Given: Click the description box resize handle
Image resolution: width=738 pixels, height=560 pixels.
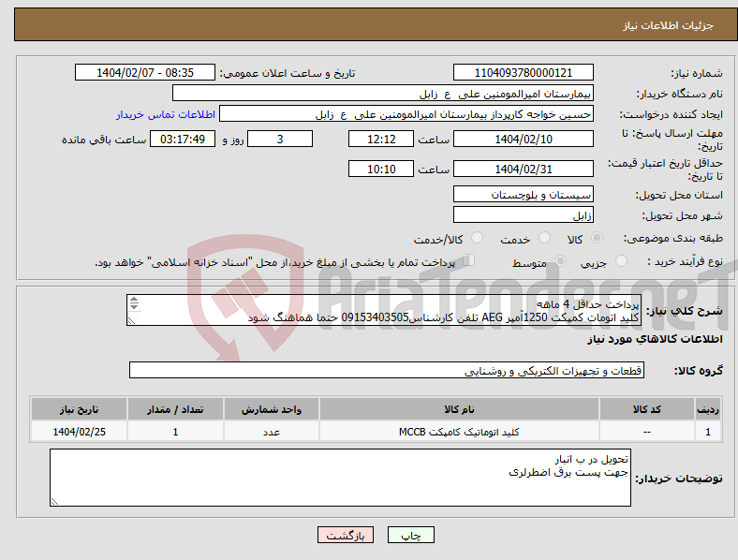Looking at the screenshot, I should (x=131, y=321).
